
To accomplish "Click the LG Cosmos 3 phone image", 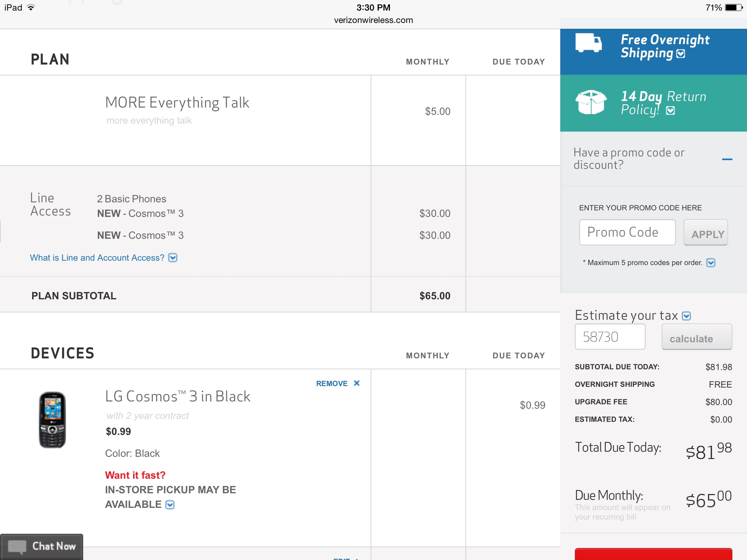I will coord(53,420).
